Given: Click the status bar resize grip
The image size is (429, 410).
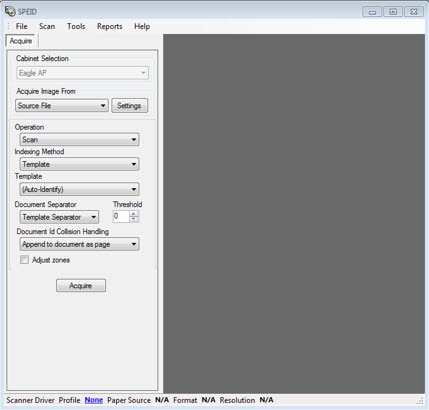Looking at the screenshot, I should [420, 400].
